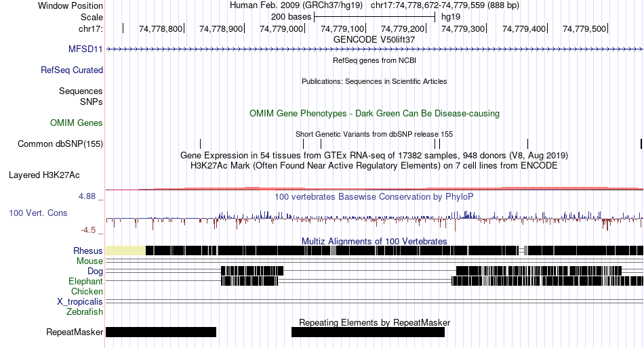Click the OMIM Gene Phenotypes track title
644x348 pixels.
374,113
